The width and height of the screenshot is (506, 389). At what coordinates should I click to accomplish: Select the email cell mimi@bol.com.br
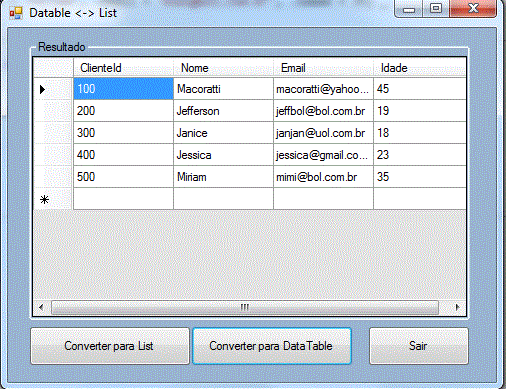tap(323, 177)
